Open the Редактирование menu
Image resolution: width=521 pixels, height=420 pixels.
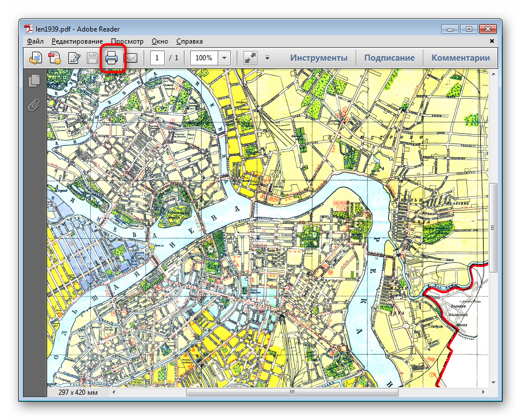77,41
